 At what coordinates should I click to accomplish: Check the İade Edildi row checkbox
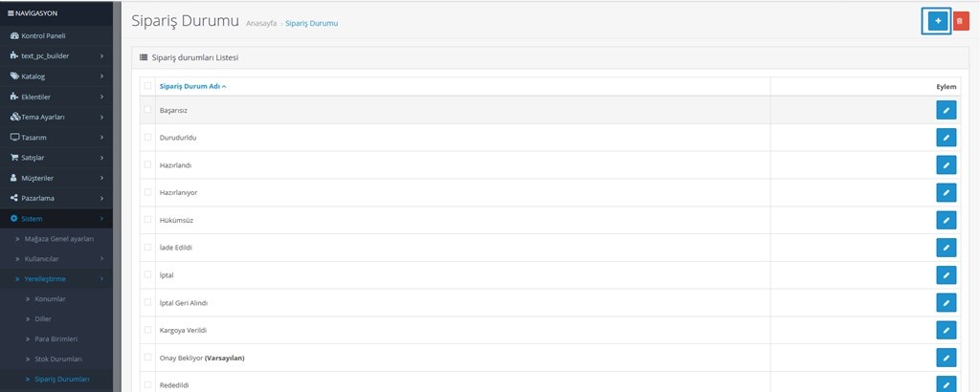[x=147, y=248]
